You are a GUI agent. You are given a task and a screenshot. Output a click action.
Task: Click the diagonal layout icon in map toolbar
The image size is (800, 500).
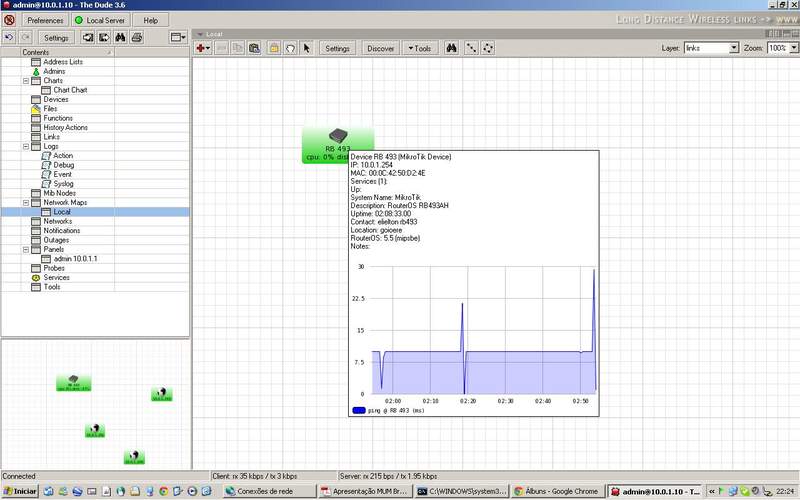(471, 48)
